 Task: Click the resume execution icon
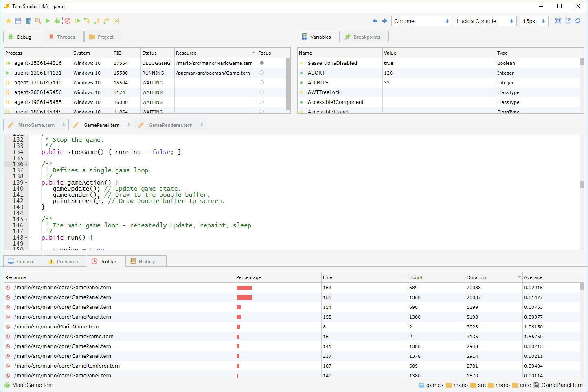point(77,21)
